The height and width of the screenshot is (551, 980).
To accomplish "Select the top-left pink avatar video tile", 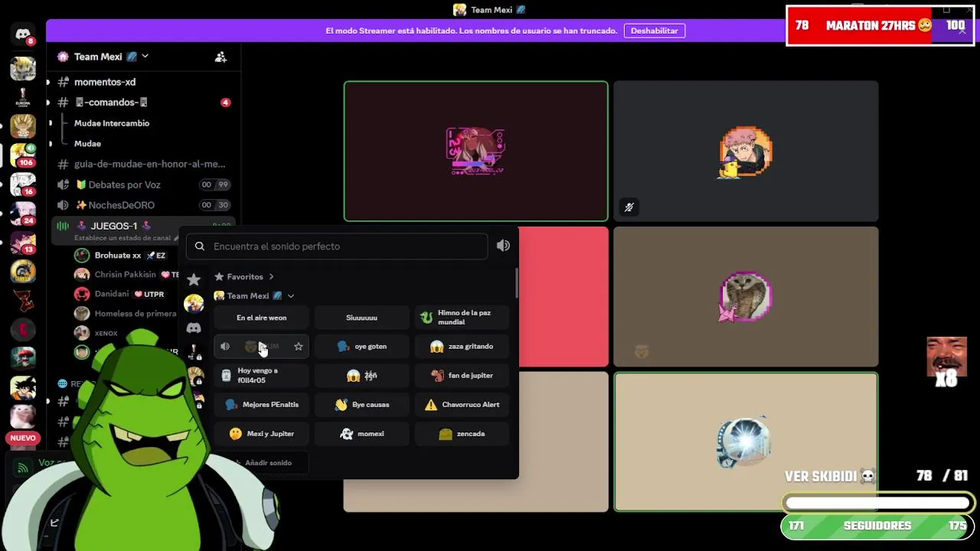I will [475, 152].
